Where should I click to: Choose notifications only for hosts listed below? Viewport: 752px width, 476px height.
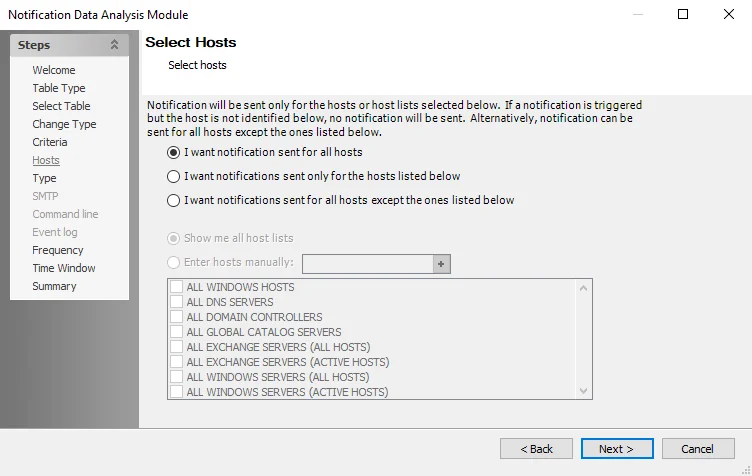coord(173,176)
